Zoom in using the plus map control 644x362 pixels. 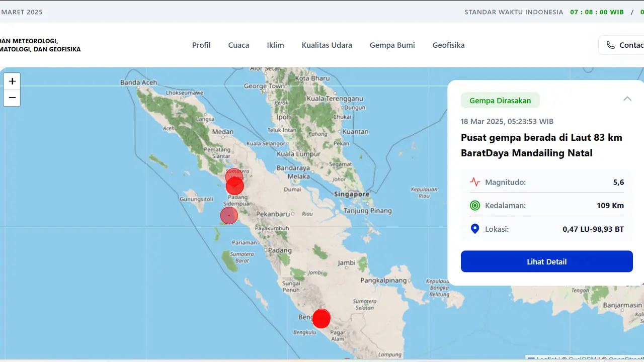[x=12, y=80]
